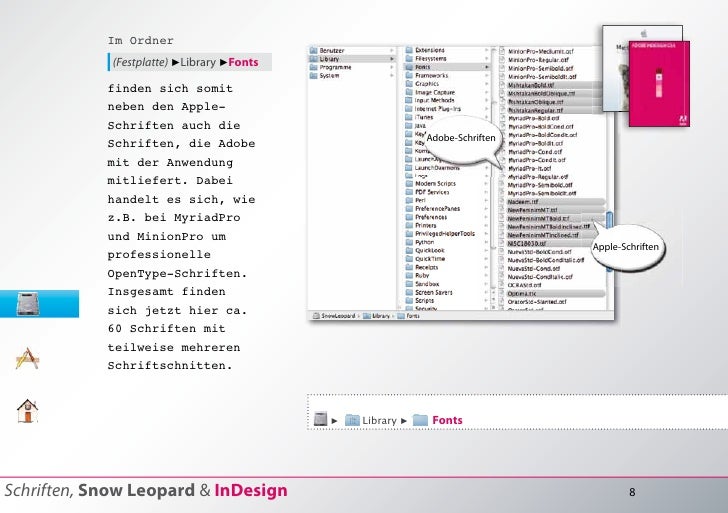This screenshot has height=513, width=728.
Task: Click Fonts folder in Finder path bar
Action: [409, 316]
